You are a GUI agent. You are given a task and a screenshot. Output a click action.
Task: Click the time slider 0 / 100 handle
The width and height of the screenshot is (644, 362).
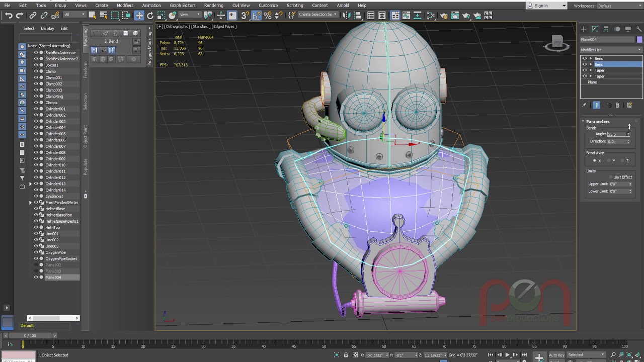[30, 335]
